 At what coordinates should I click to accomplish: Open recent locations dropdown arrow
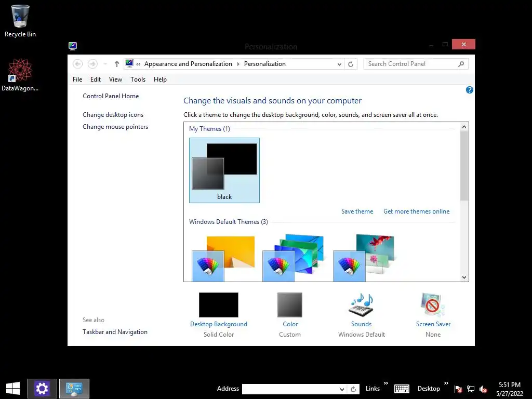pyautogui.click(x=105, y=64)
